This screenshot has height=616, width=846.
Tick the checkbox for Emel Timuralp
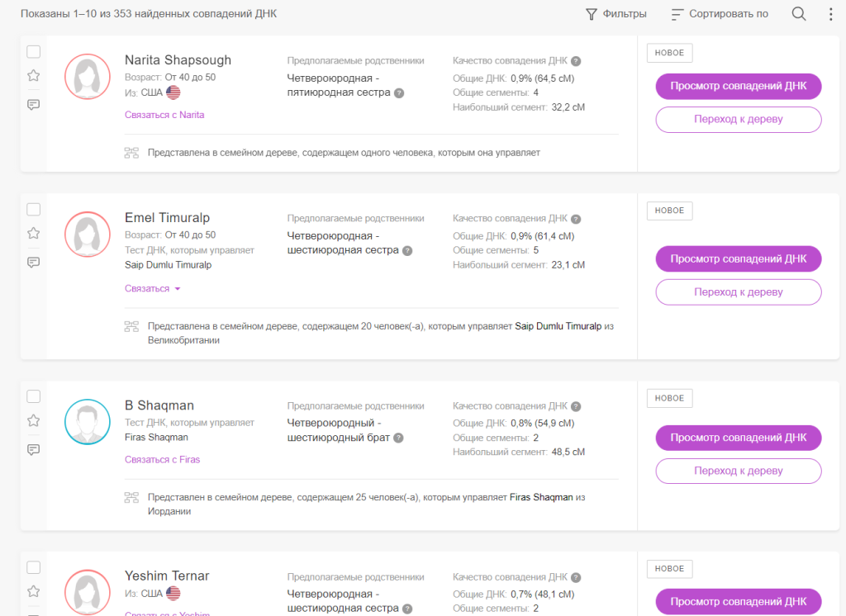34,210
